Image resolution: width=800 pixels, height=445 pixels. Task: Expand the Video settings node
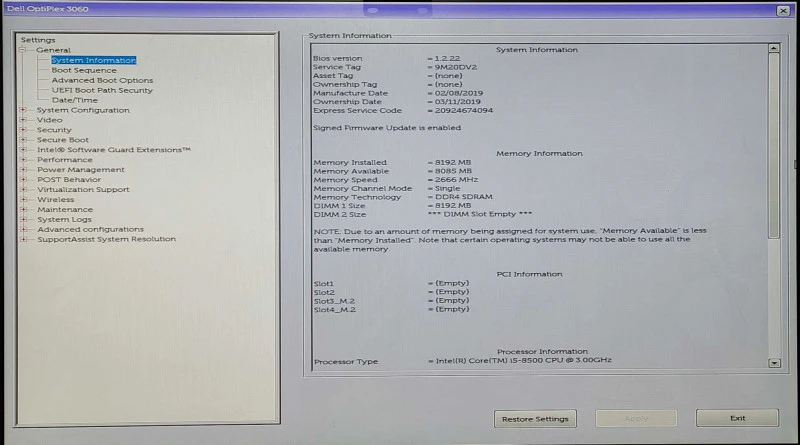click(x=22, y=119)
